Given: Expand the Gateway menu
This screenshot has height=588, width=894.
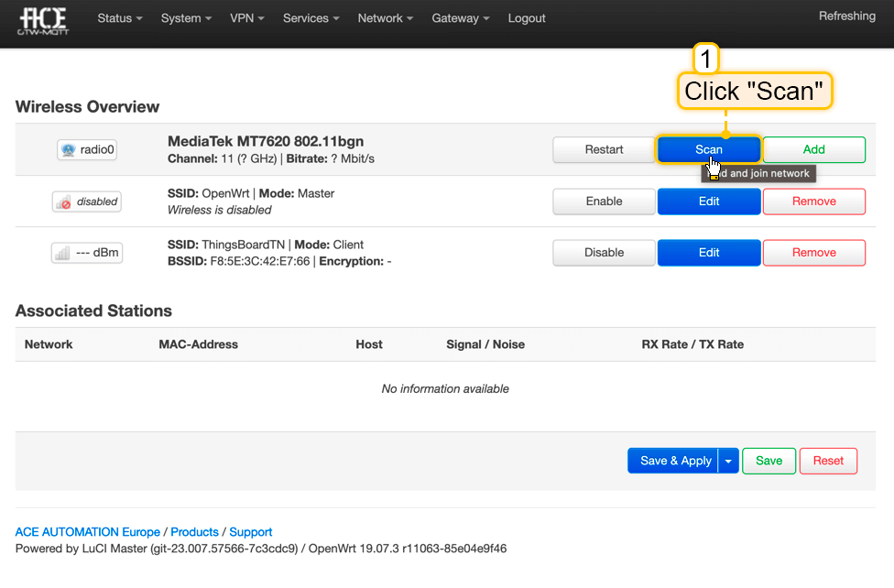Looking at the screenshot, I should [461, 18].
